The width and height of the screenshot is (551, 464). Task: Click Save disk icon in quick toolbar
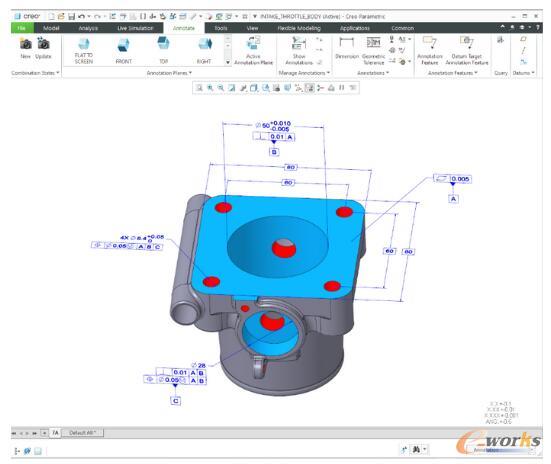click(x=71, y=16)
